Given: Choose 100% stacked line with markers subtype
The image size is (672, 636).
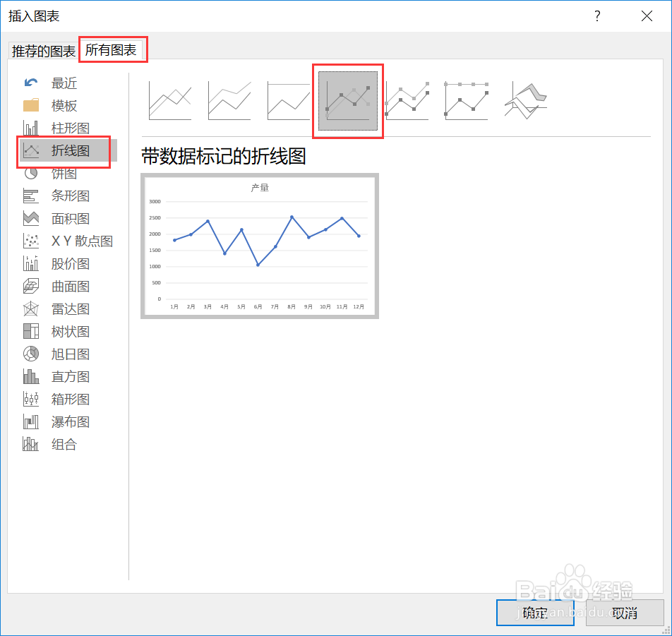Looking at the screenshot, I should click(x=467, y=101).
